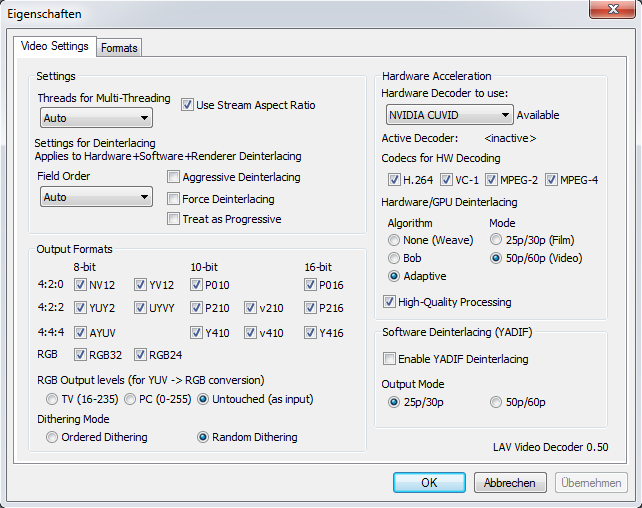This screenshot has height=508, width=642.
Task: Choose Ordered Dithering mode
Action: pyautogui.click(x=52, y=437)
